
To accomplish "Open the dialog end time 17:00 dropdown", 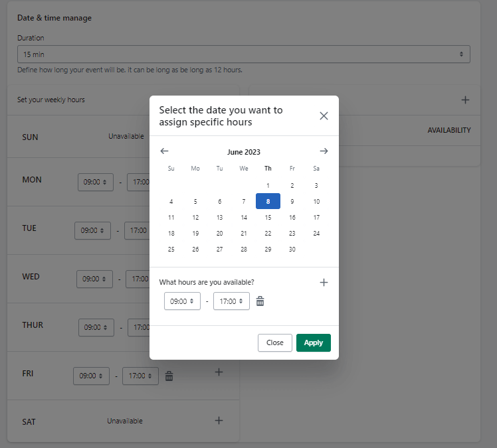I will [x=231, y=301].
